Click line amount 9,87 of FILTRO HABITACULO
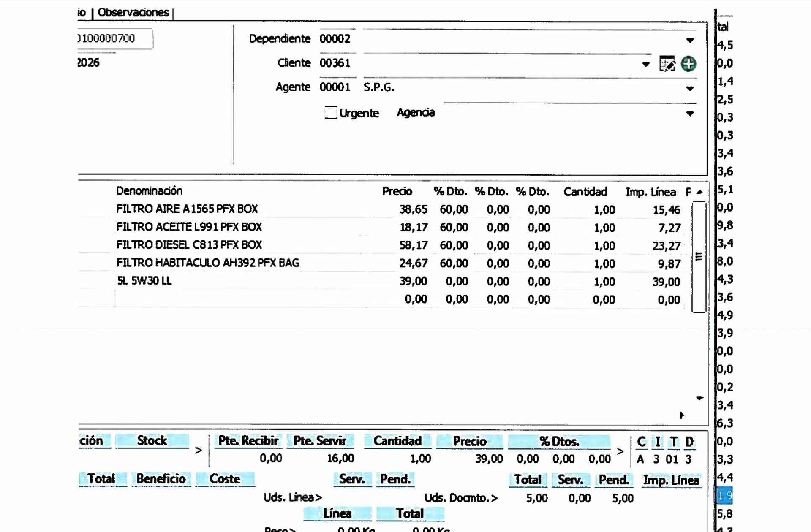811x532 pixels. coord(669,264)
